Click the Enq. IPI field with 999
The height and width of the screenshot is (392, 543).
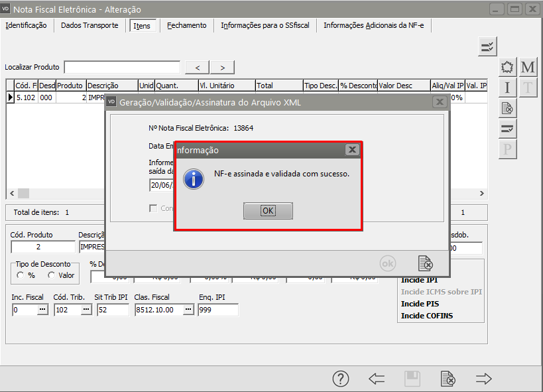pyautogui.click(x=218, y=310)
